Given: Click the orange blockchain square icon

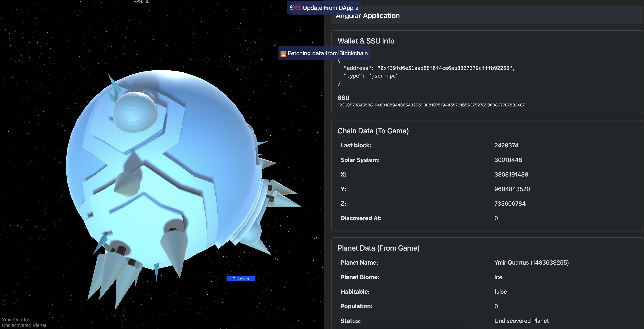Looking at the screenshot, I should point(283,53).
